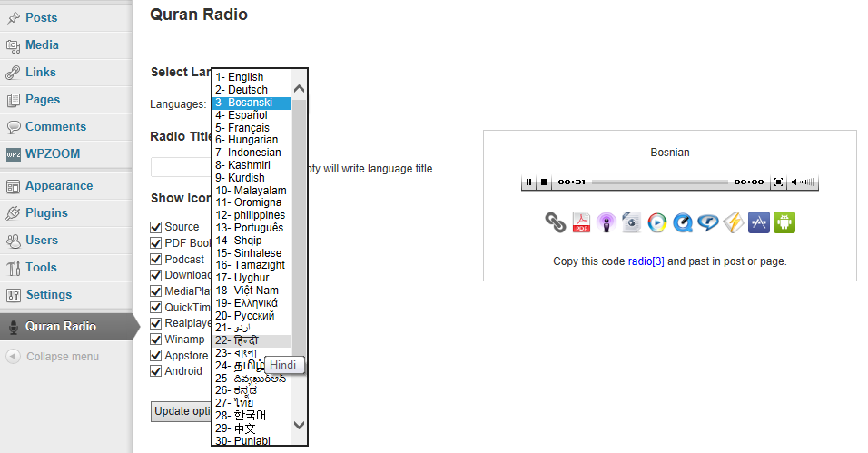The width and height of the screenshot is (868, 453).
Task: Toggle the Realplayer checkbox
Action: point(155,323)
